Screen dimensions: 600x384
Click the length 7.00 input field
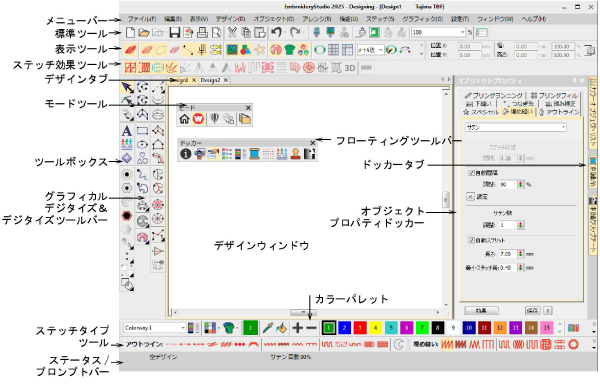(508, 254)
